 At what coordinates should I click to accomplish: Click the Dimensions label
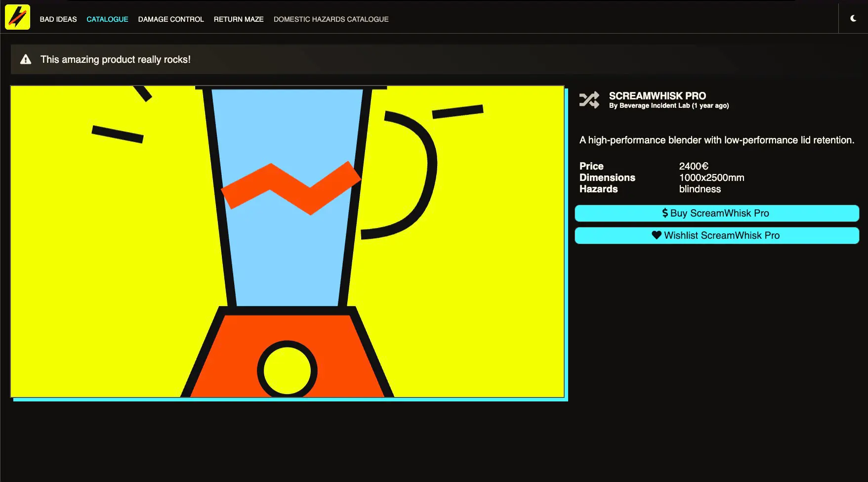coord(607,177)
